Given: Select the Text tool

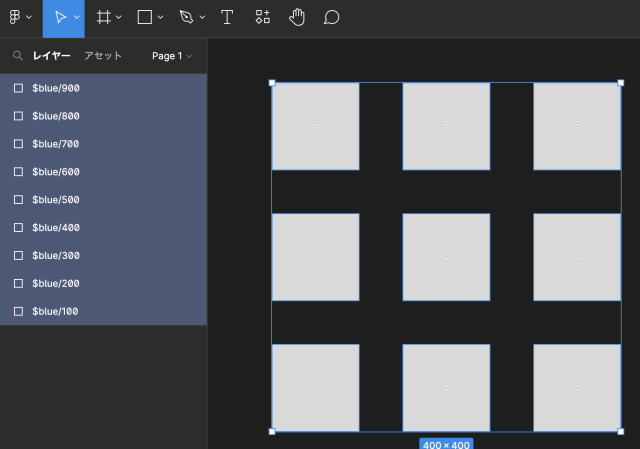Looking at the screenshot, I should pos(227,17).
